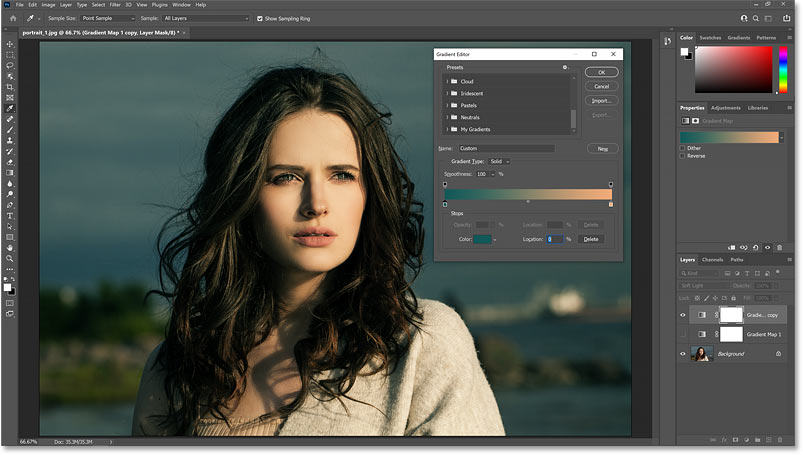
Task: Click Delete button for color stop
Action: 591,239
